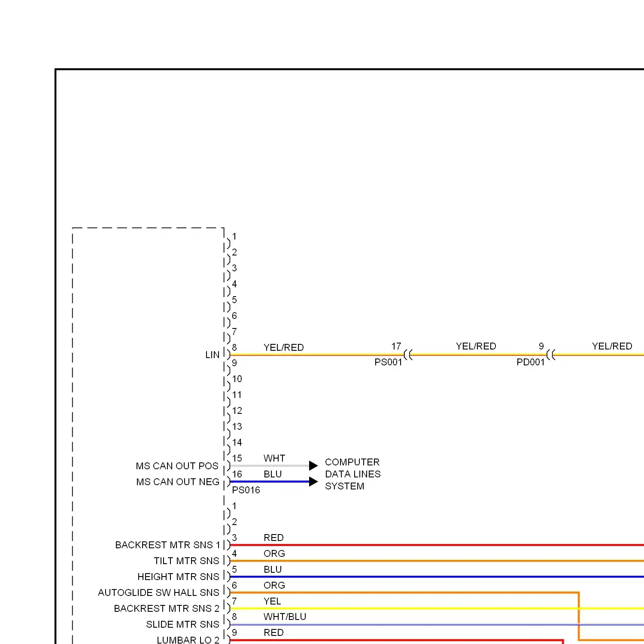Click pin number 17 above PS001
644x644 pixels.
click(396, 346)
